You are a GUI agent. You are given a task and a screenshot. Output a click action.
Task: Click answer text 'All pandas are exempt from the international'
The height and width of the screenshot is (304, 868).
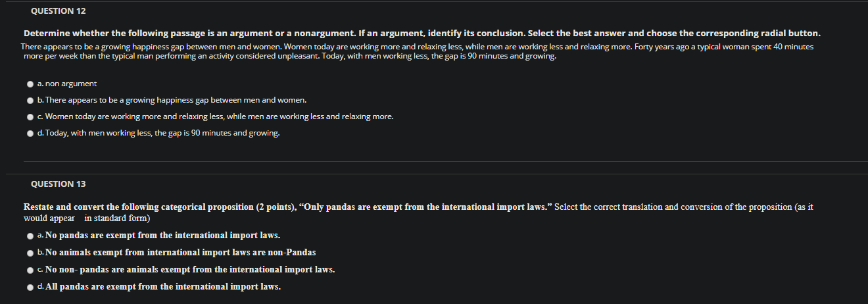(162, 286)
